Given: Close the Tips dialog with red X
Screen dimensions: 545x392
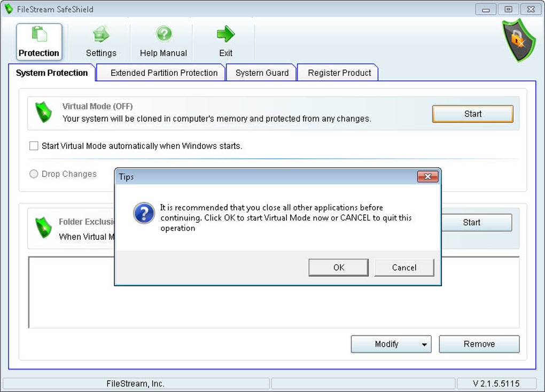Looking at the screenshot, I should (x=427, y=177).
